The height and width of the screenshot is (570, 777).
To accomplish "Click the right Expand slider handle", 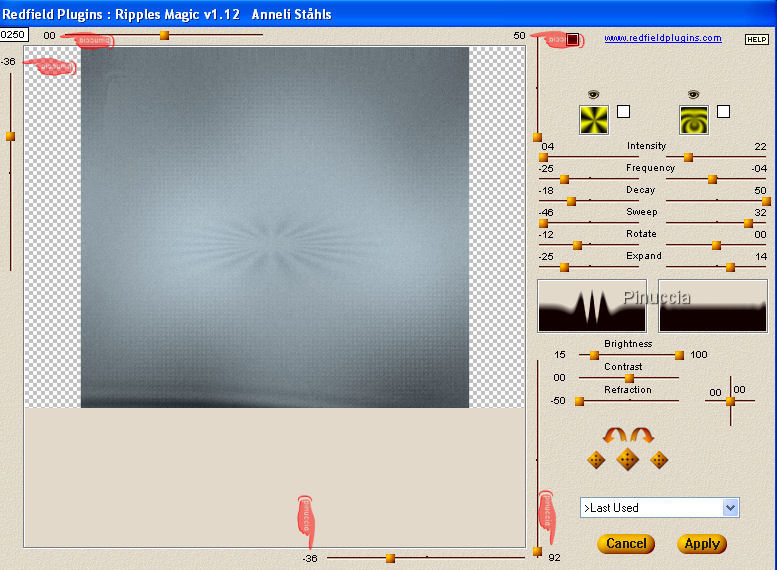I will click(730, 268).
